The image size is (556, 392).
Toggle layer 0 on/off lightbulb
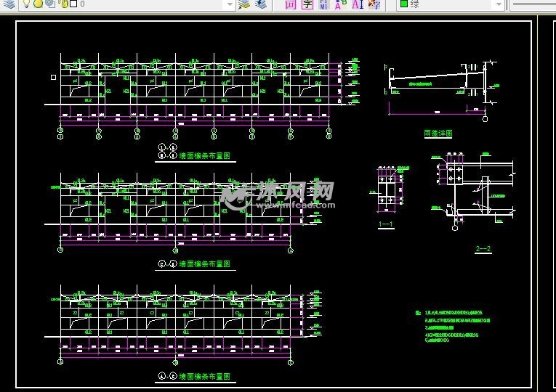click(x=26, y=4)
